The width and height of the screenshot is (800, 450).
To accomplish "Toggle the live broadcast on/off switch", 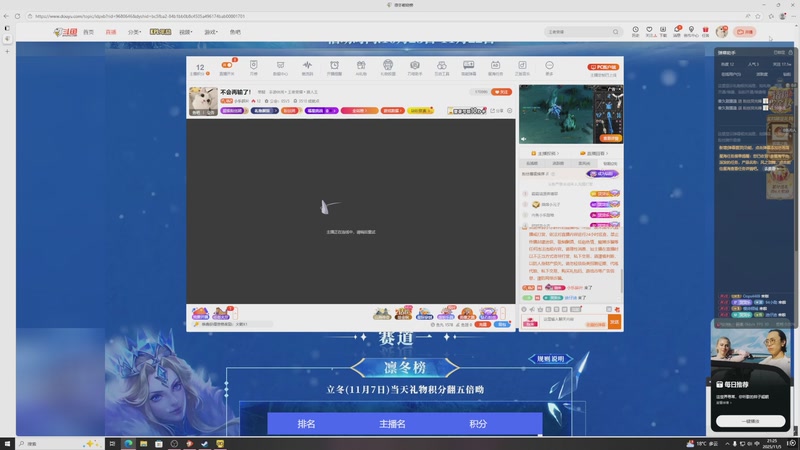I will click(227, 65).
